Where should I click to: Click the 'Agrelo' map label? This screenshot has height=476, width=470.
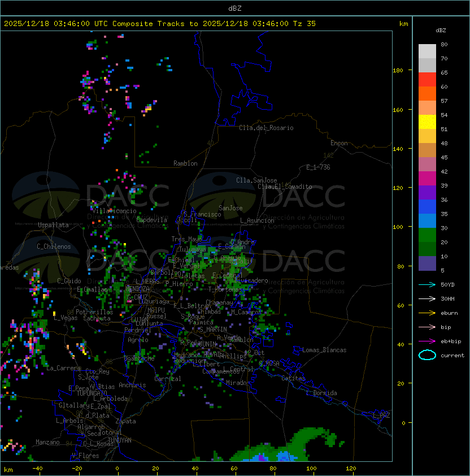coord(138,340)
